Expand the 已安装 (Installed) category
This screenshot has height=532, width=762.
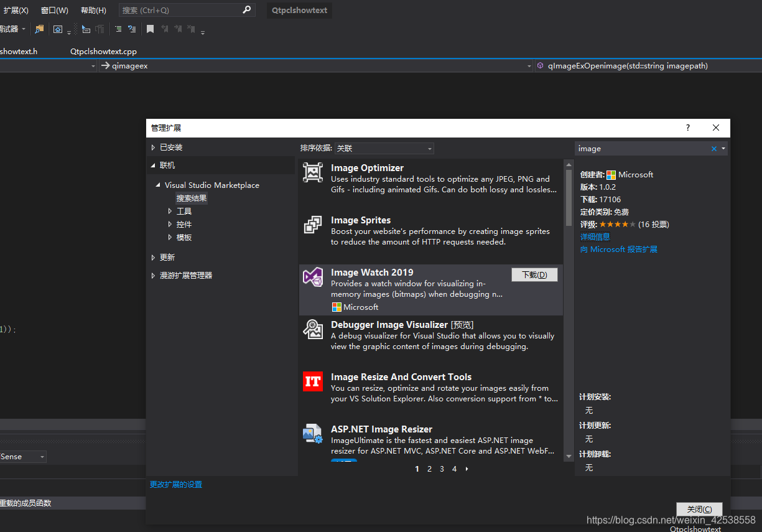click(x=154, y=147)
